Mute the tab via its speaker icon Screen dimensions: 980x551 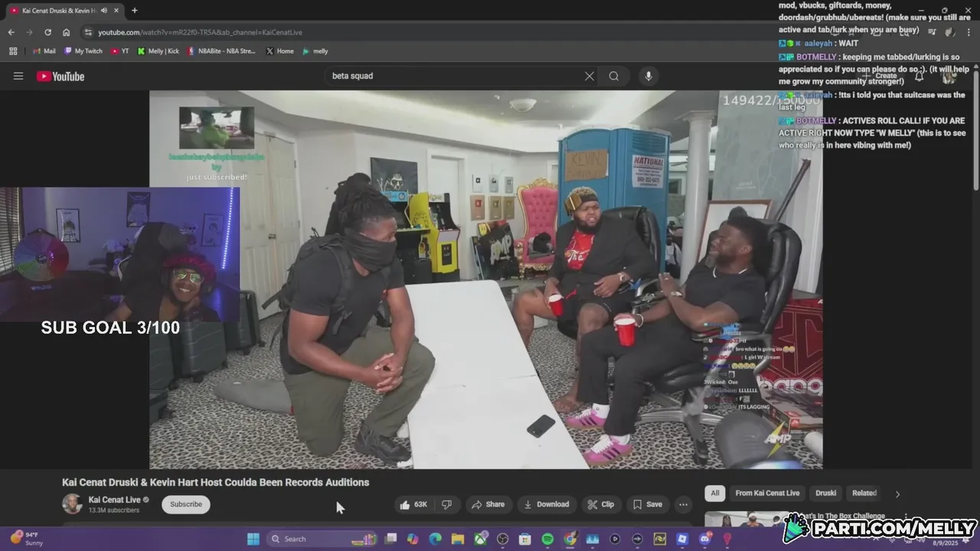pyautogui.click(x=103, y=11)
